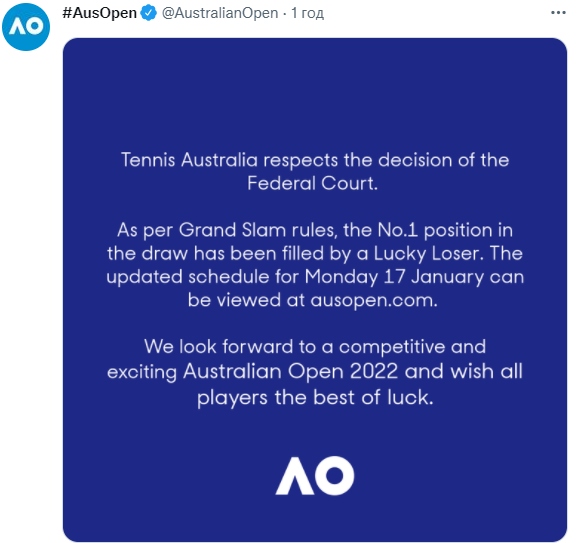The width and height of the screenshot is (578, 543).
Task: Open the tweet timestamp "1 год"
Action: pos(307,13)
